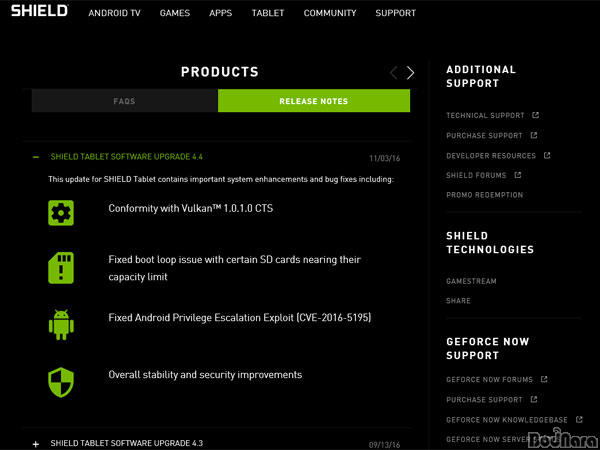Open Purchase Support under GeForce Now Support

484,400
